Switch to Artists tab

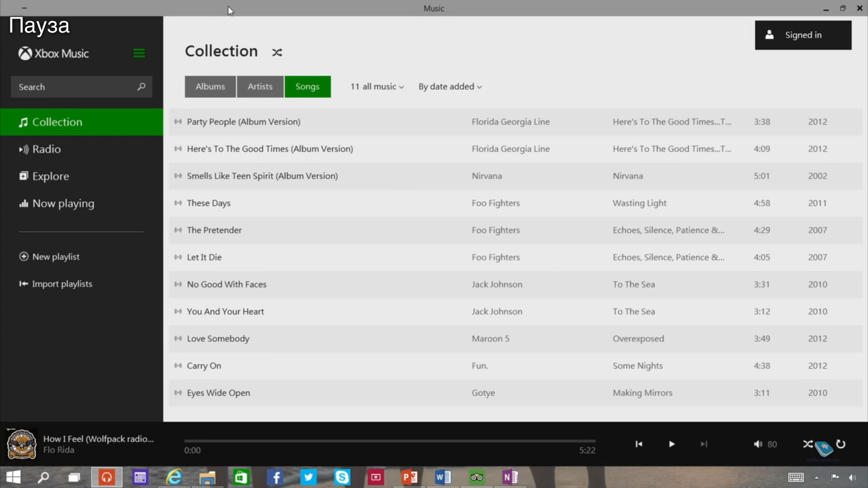tap(260, 87)
